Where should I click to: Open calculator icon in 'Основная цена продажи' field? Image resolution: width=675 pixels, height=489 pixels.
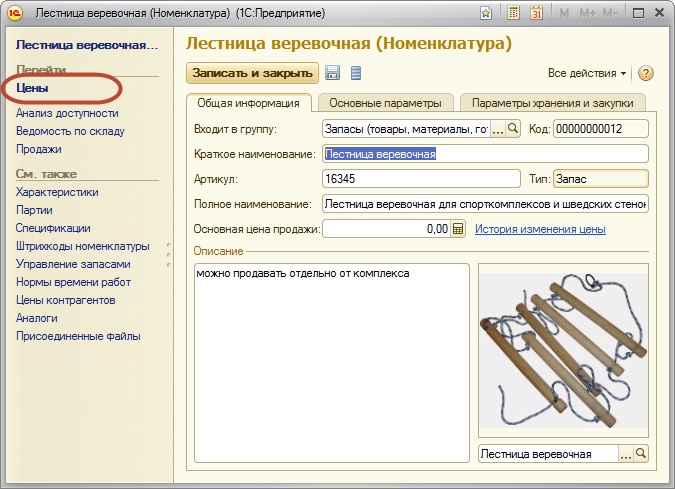(459, 229)
